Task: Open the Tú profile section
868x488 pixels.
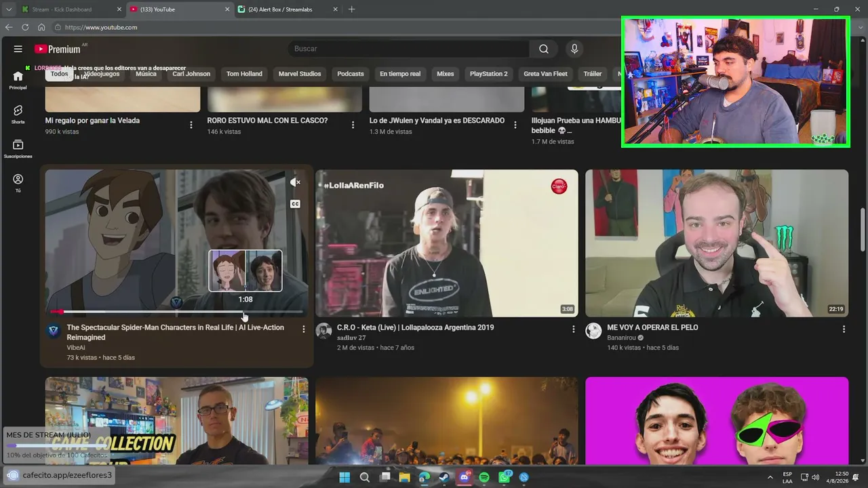Action: click(x=18, y=183)
